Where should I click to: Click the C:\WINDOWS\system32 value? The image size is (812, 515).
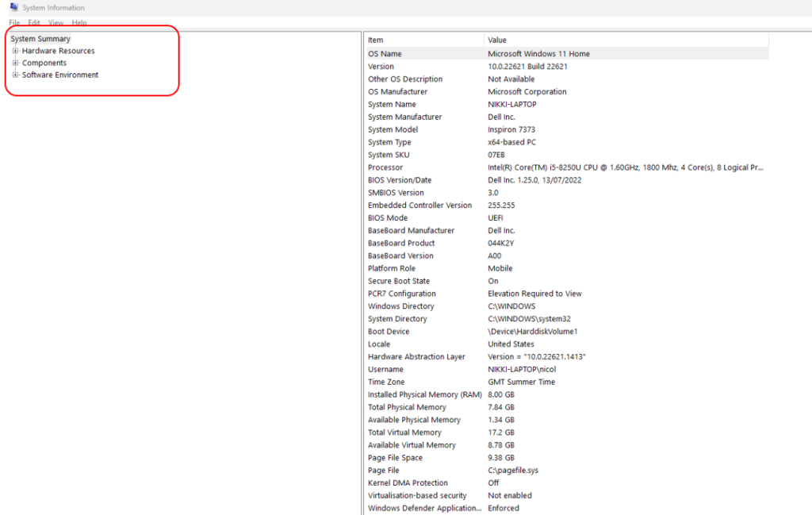[x=529, y=319]
